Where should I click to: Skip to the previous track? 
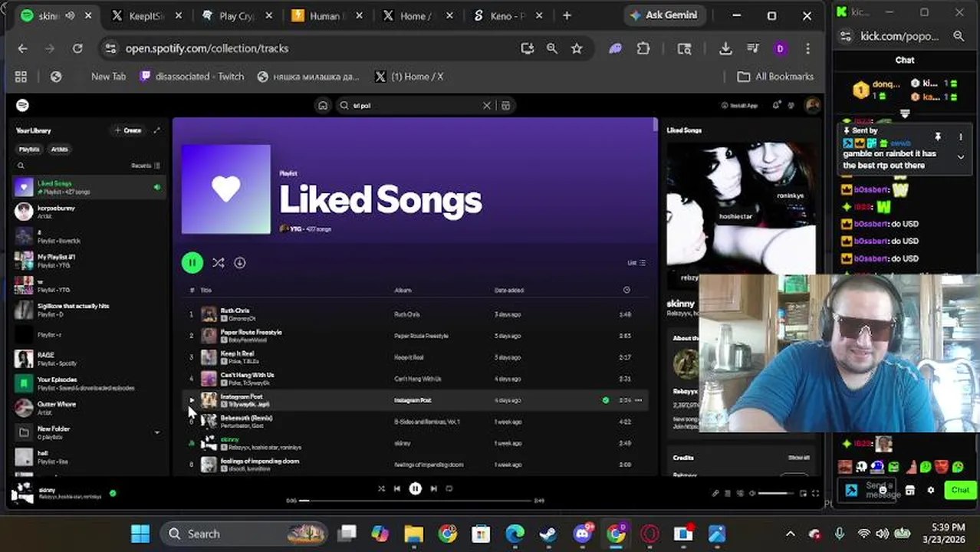396,488
